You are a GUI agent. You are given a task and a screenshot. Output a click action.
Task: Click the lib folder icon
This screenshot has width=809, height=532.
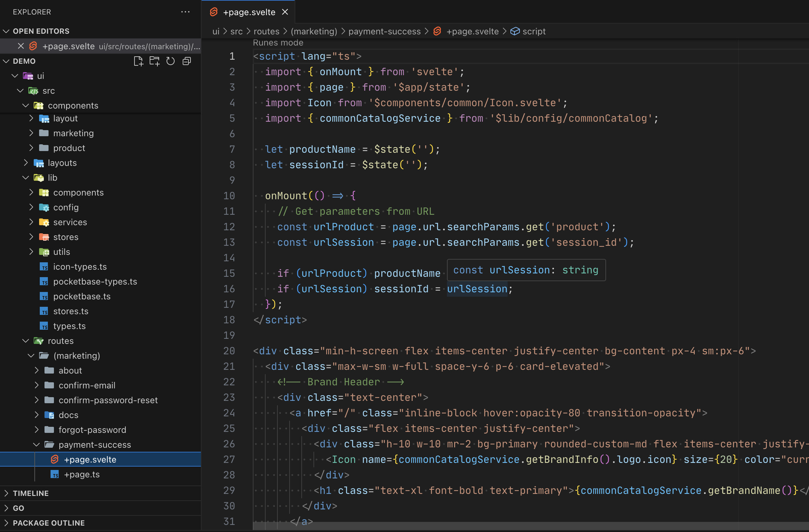[x=39, y=178]
